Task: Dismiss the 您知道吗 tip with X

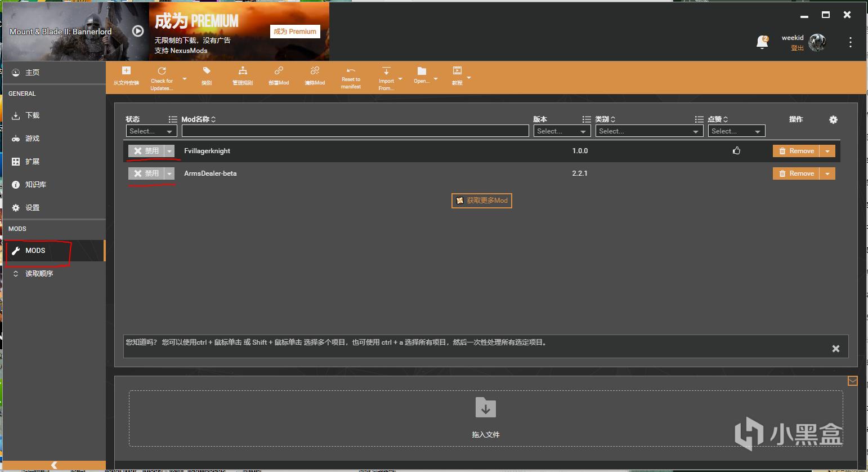Action: (836, 349)
